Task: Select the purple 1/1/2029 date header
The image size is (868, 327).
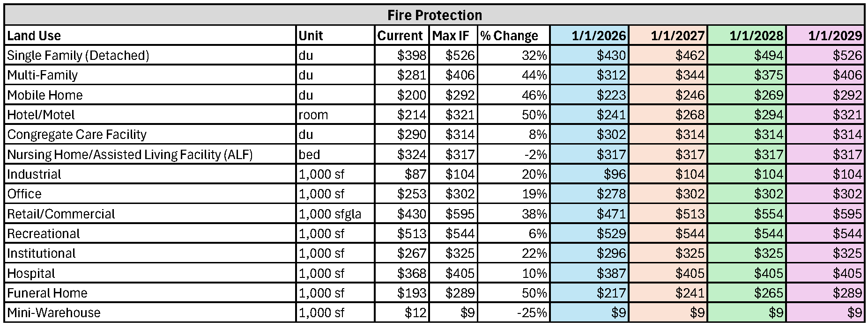Action: tap(835, 36)
